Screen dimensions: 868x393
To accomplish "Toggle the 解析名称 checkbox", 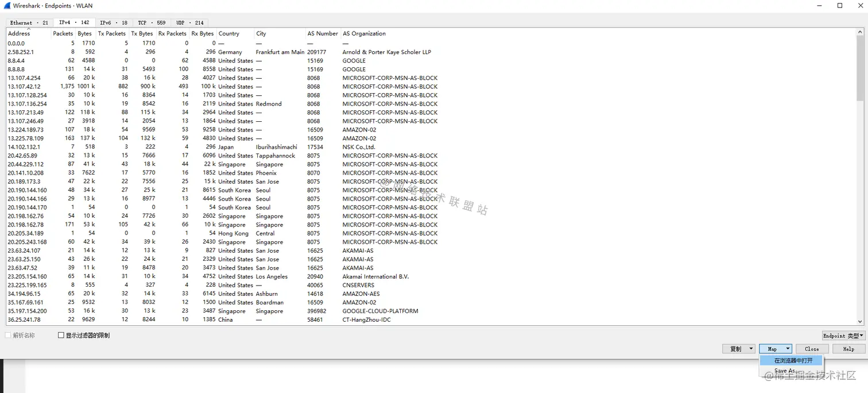I will [9, 335].
